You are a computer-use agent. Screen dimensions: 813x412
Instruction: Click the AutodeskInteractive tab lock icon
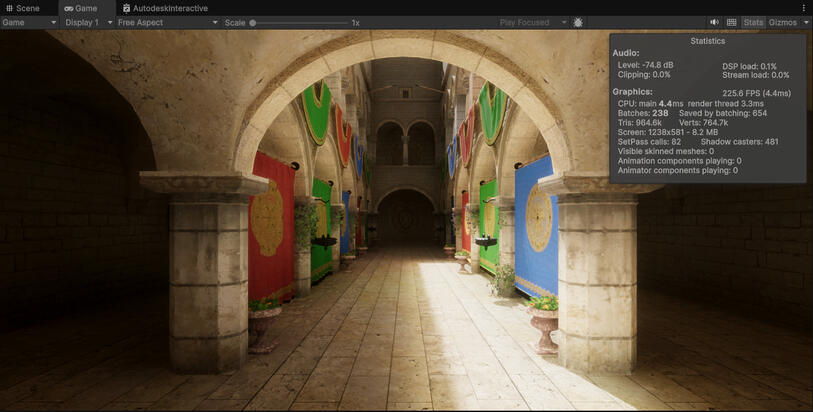127,8
